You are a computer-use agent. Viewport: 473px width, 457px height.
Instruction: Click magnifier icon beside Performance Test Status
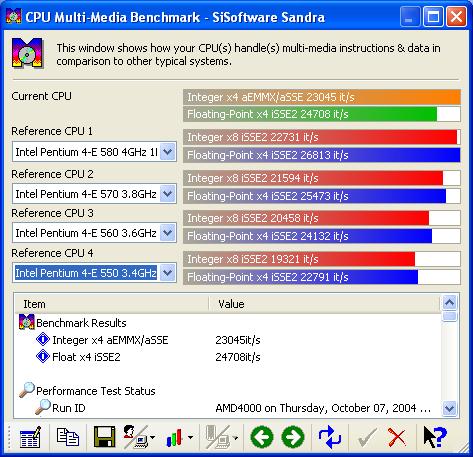(27, 390)
